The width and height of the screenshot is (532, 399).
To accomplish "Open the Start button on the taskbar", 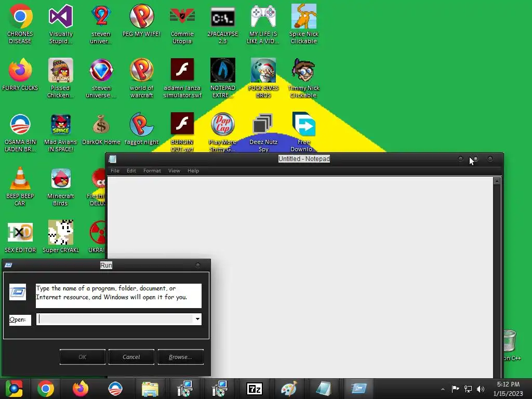I will [x=14, y=389].
